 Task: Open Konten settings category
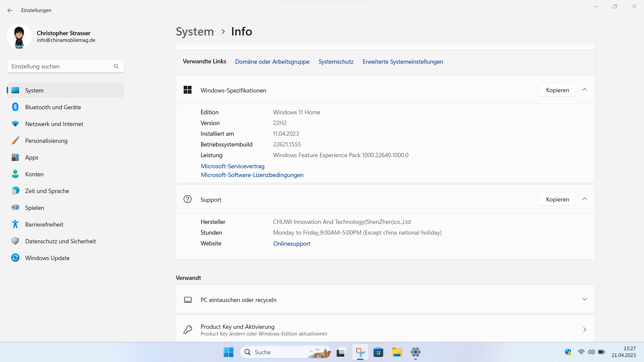tap(65, 174)
